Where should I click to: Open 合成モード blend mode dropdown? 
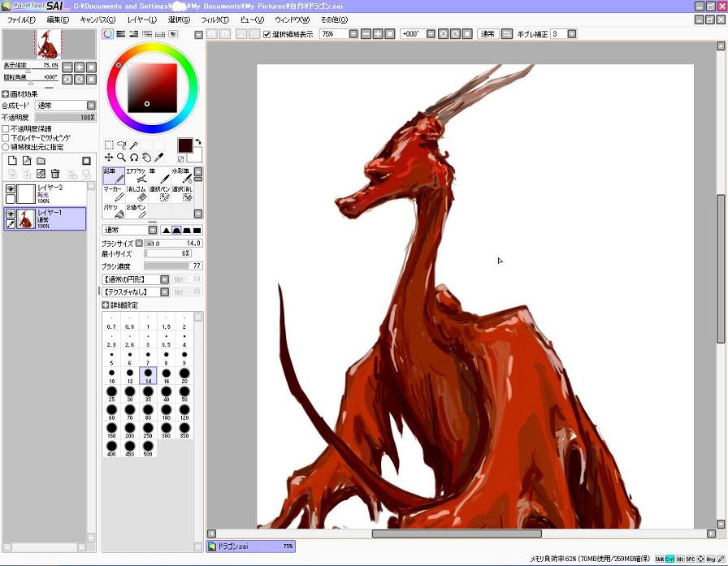[66, 106]
